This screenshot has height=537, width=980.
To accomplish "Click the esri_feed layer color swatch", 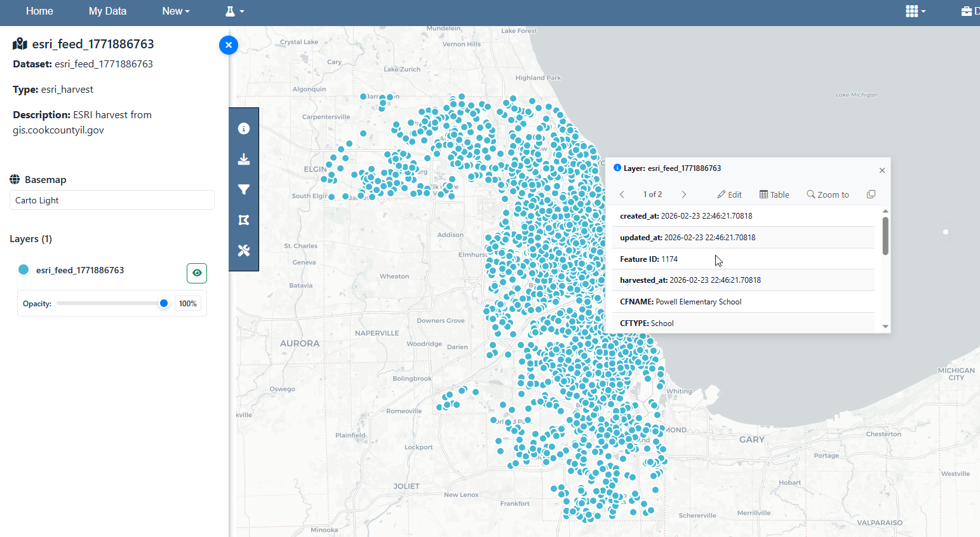I will (x=23, y=269).
